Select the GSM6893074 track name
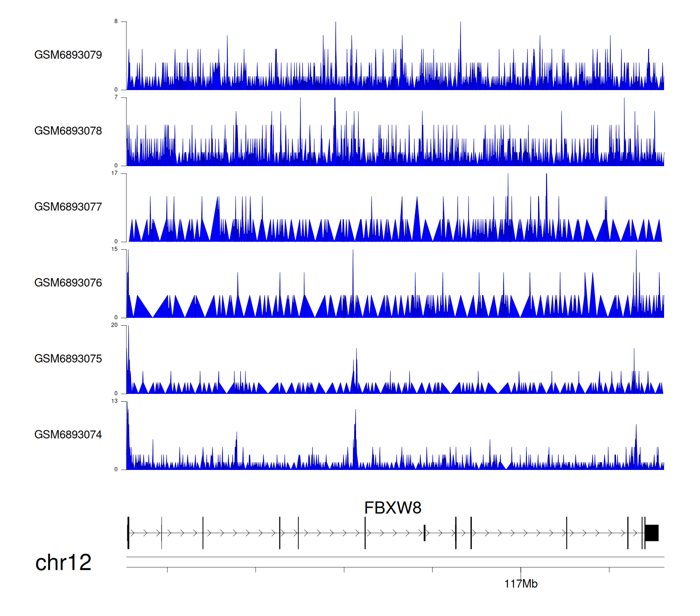The image size is (700, 616). coord(68,435)
